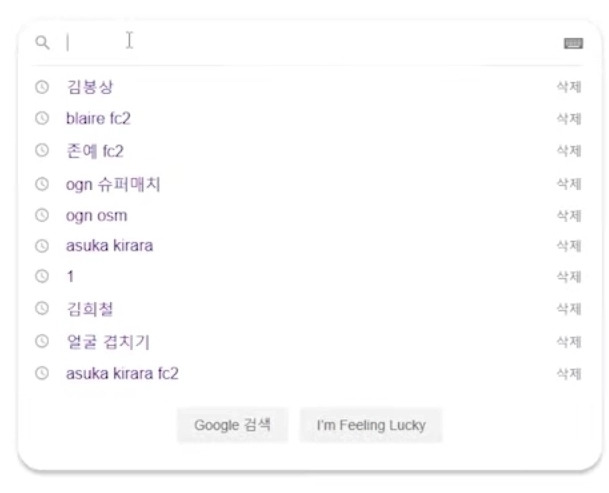Select the 김희철 search suggestion
This screenshot has height=493, width=609.
tap(89, 309)
